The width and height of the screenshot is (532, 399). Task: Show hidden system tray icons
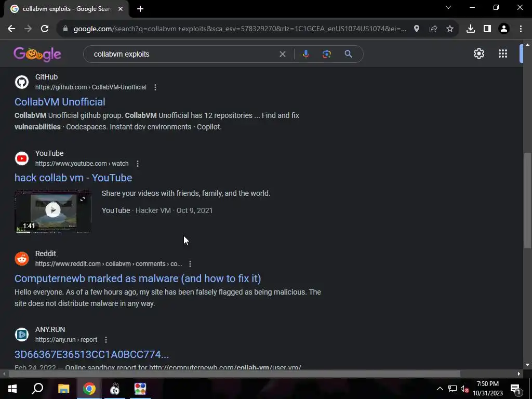click(x=440, y=389)
